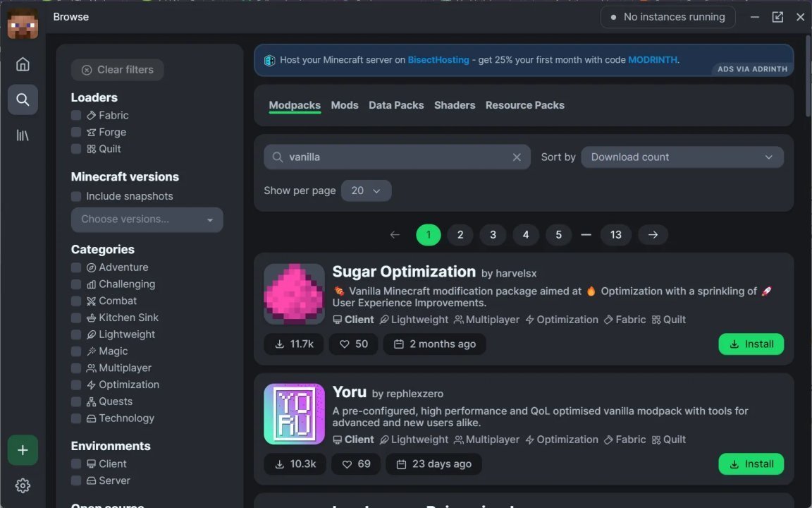Viewport: 812px width, 508px height.
Task: Open the Sugar Optimization title link
Action: click(x=404, y=272)
